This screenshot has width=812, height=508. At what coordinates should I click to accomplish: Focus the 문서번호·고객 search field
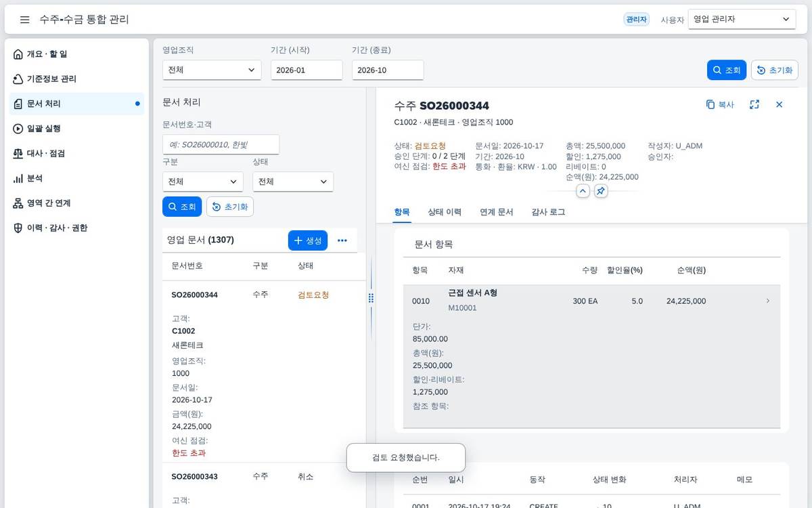[221, 144]
